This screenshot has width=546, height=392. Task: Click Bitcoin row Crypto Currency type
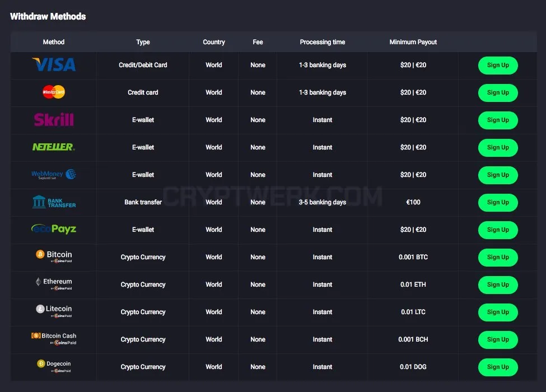click(143, 257)
